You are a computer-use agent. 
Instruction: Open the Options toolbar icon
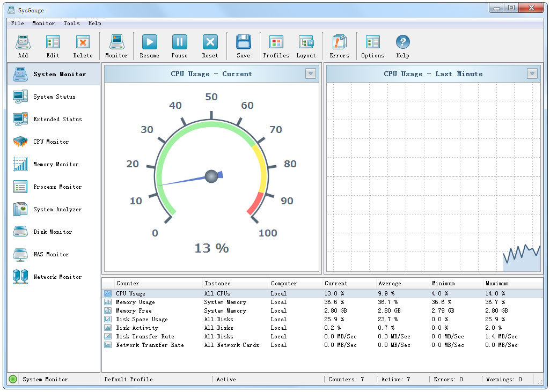[x=372, y=43]
